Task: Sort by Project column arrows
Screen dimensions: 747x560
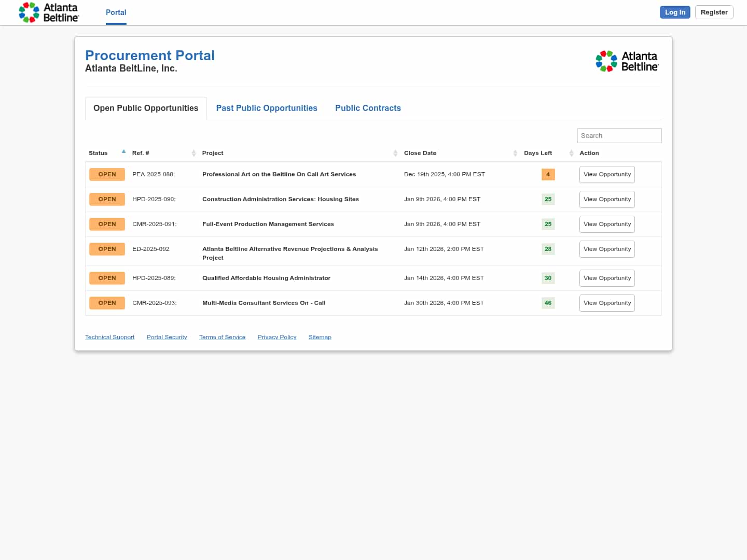Action: click(395, 153)
